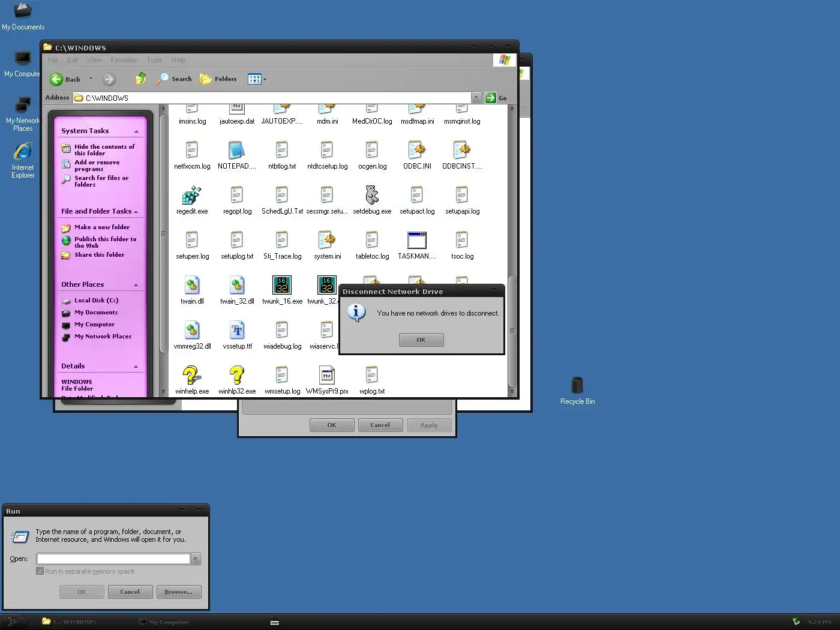Open the Edit menu
The width and height of the screenshot is (840, 630).
coord(73,60)
